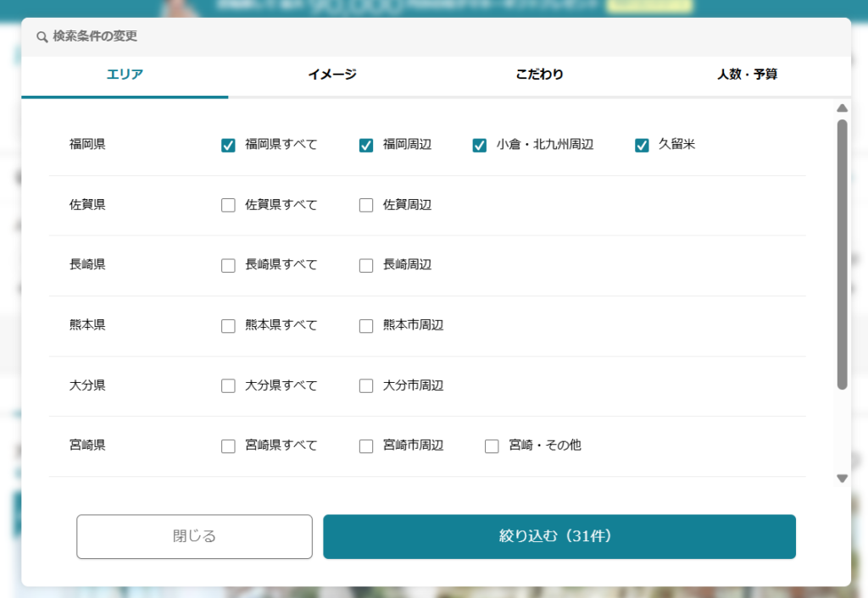Click the scrollbar up arrow

(842, 108)
